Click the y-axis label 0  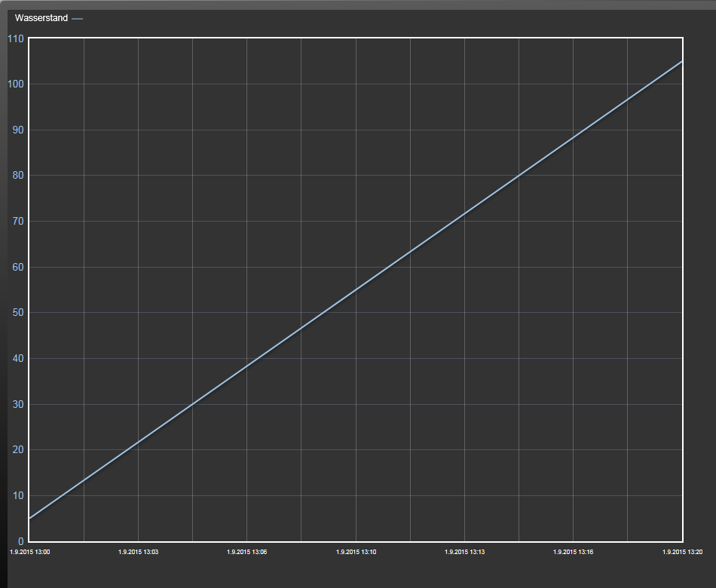21,541
